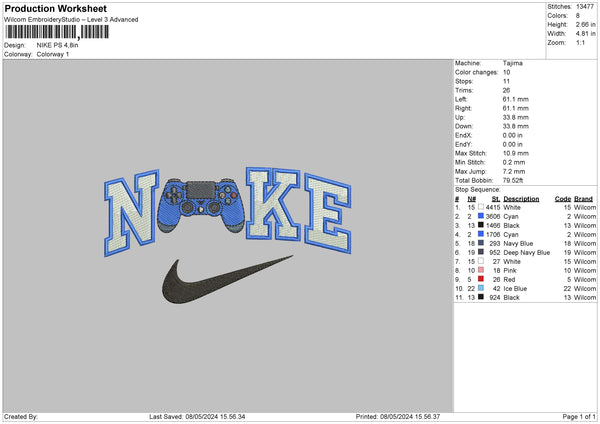Click design name 'NIKE PS 4,8in'
This screenshot has height=424, width=600.
(x=57, y=45)
